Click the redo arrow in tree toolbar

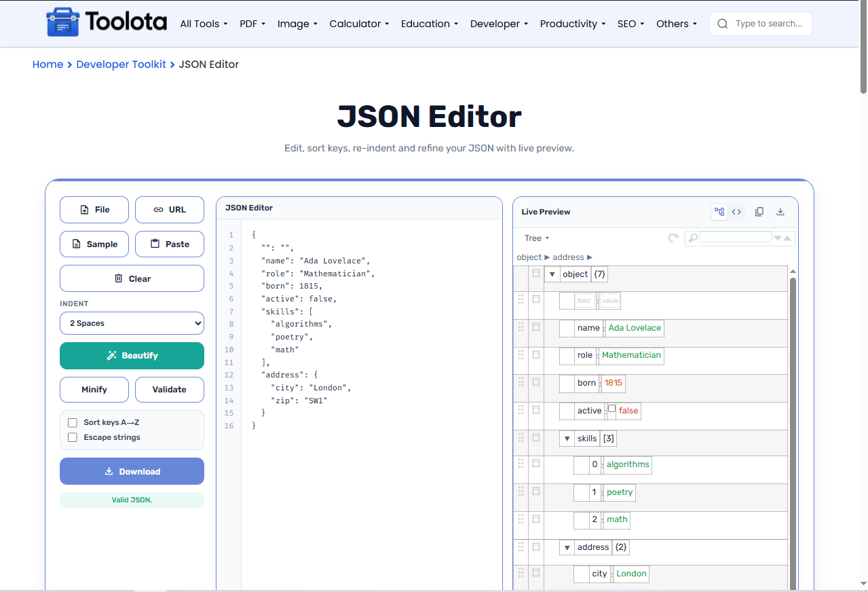(673, 238)
